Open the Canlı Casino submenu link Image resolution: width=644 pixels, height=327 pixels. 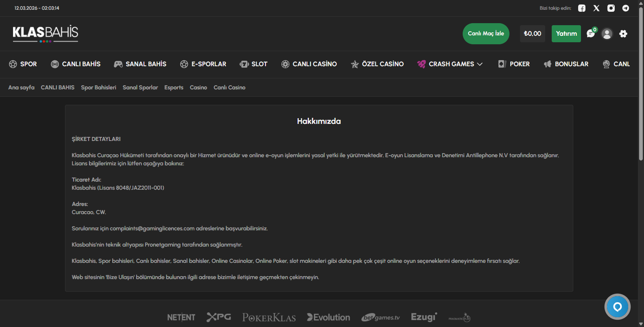(x=230, y=87)
